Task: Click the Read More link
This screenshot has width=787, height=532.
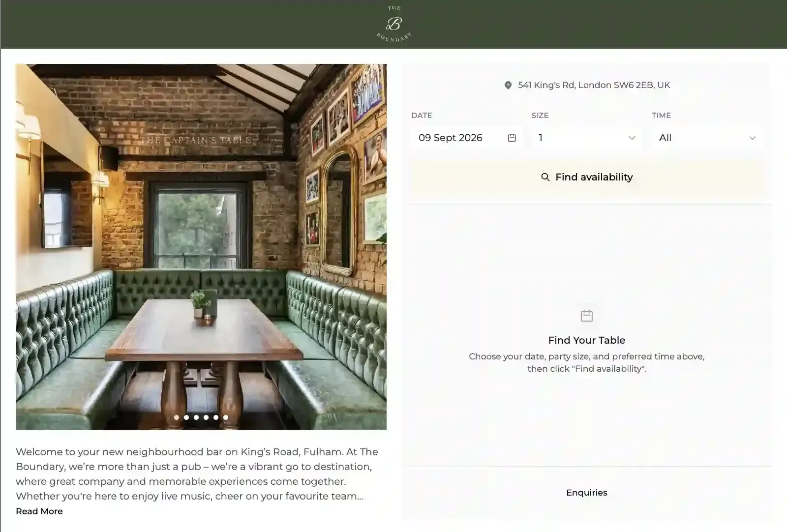Action: (39, 511)
